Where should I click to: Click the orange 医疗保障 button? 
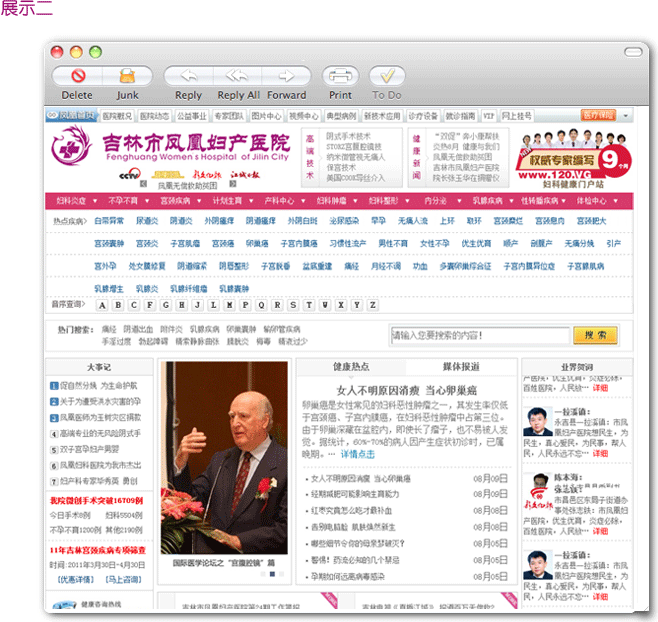598,115
